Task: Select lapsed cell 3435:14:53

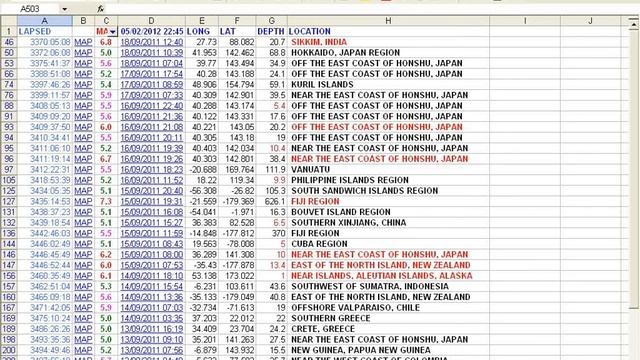Action: (44, 201)
